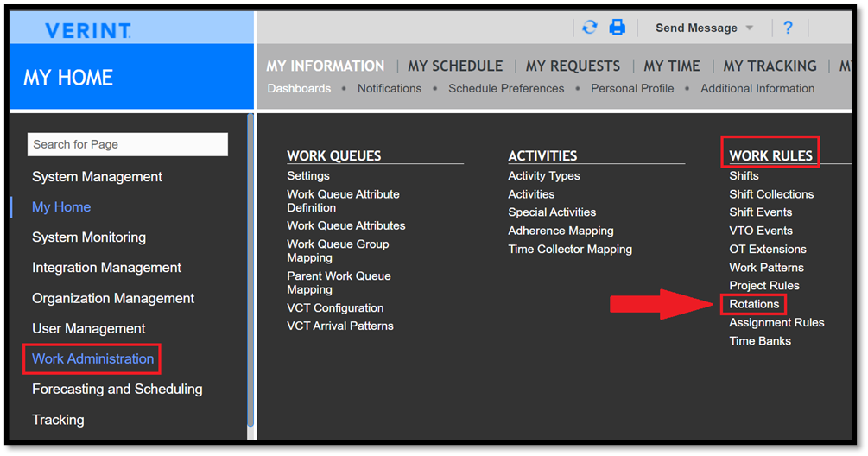Open the Activity Types link
Image resolution: width=868 pixels, height=456 pixels.
point(544,176)
